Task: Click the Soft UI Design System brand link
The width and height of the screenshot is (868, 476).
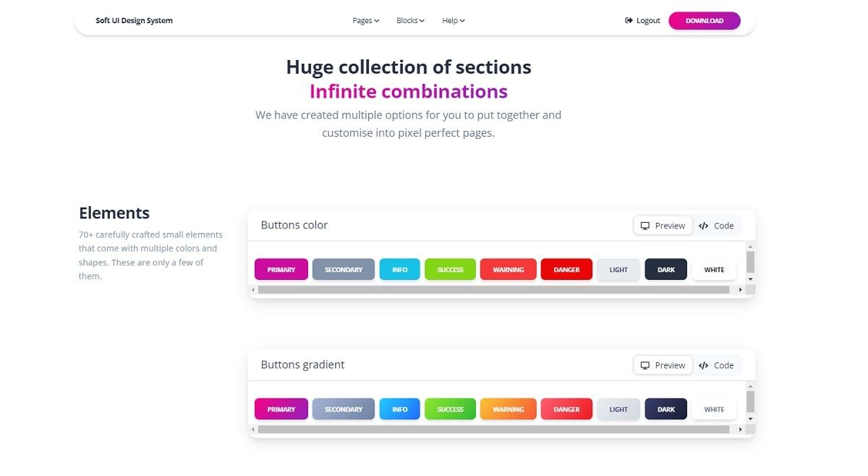Action: coord(134,20)
